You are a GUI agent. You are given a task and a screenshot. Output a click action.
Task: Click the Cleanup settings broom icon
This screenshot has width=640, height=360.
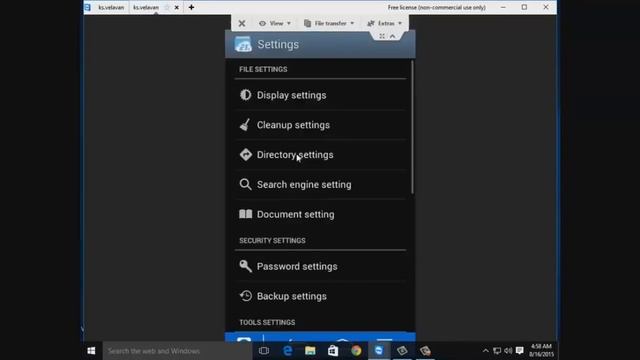click(x=245, y=124)
